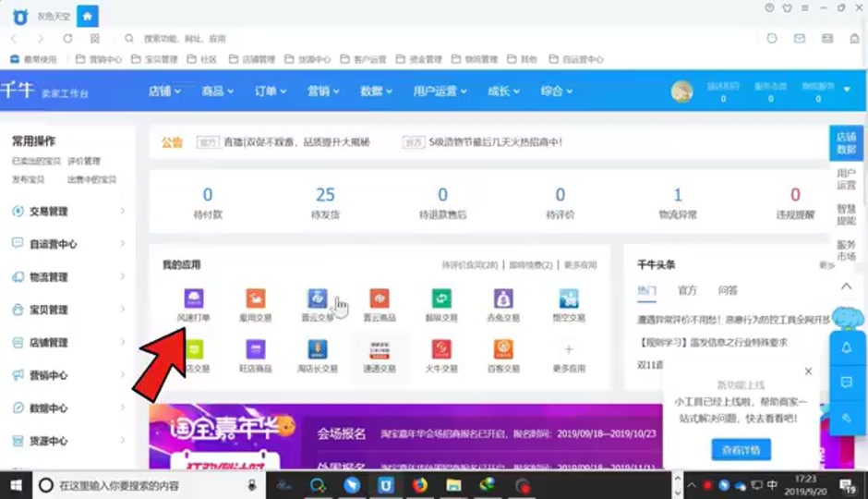The width and height of the screenshot is (868, 499).
Task: Click the user avatar in header
Action: pos(682,91)
